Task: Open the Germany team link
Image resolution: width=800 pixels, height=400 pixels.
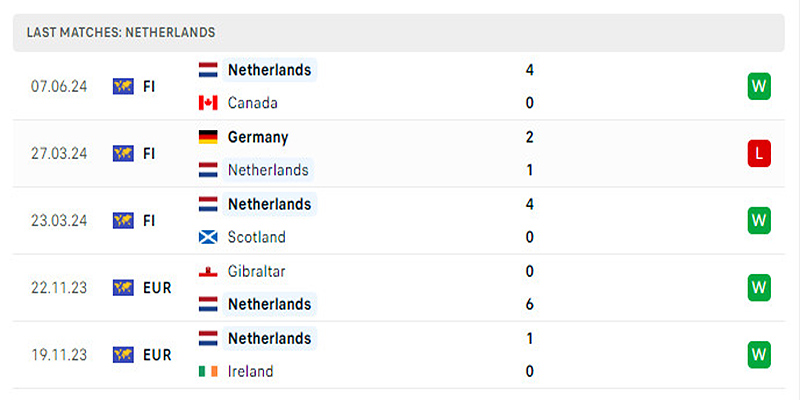Action: click(x=258, y=137)
